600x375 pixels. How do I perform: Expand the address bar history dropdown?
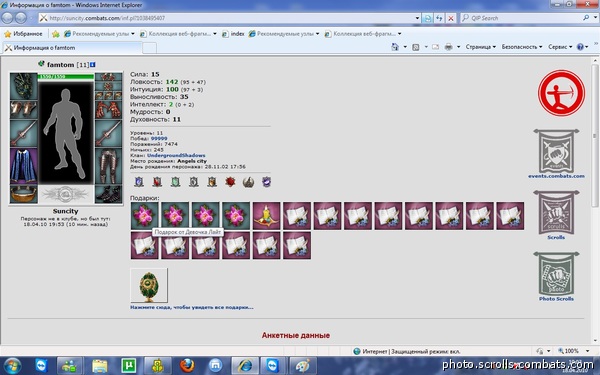point(417,18)
